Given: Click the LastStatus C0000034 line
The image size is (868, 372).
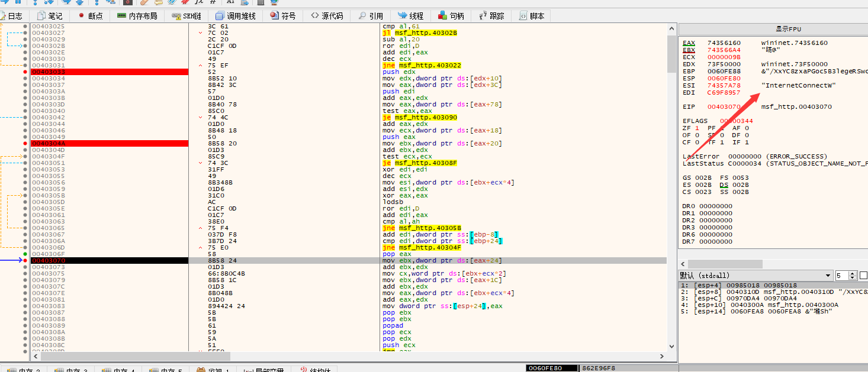Looking at the screenshot, I should tap(775, 163).
